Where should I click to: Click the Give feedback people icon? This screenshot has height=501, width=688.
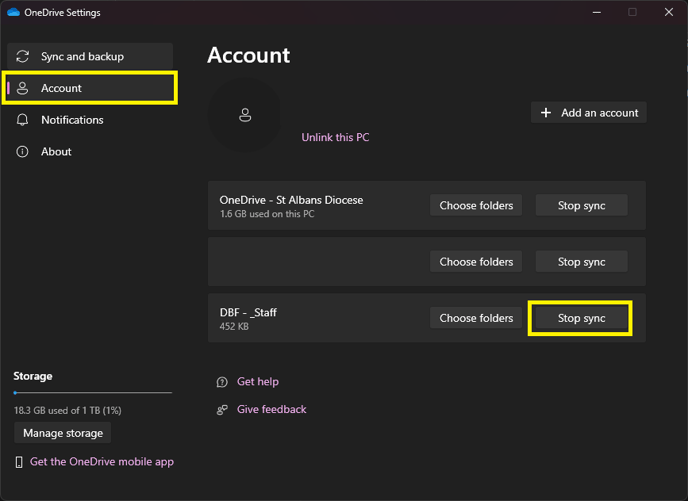(222, 410)
